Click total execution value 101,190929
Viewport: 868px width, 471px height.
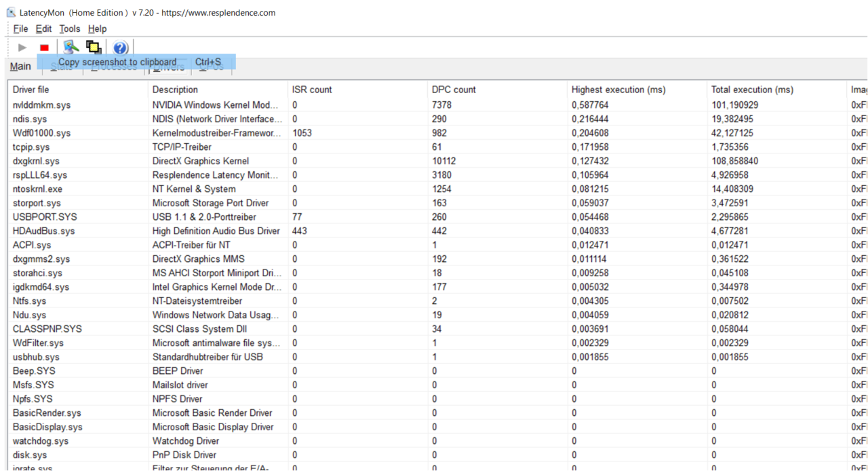click(x=735, y=105)
